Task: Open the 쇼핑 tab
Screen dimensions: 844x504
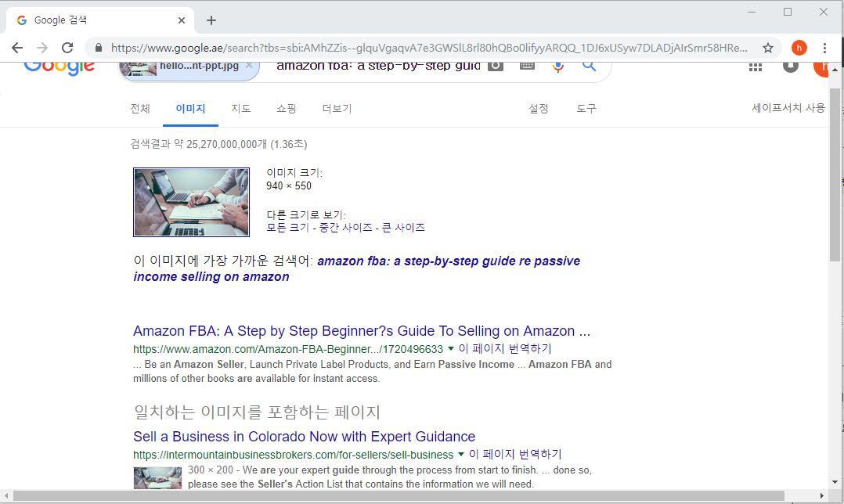Action: click(x=287, y=109)
